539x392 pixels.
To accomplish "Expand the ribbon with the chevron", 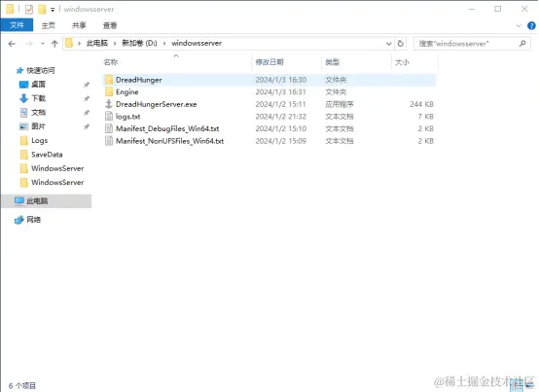I will (519, 25).
